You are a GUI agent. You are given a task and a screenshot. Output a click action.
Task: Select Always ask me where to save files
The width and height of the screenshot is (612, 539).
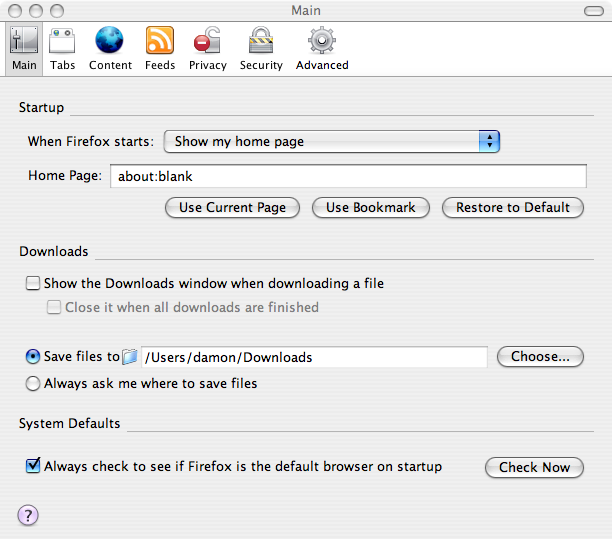[33, 383]
